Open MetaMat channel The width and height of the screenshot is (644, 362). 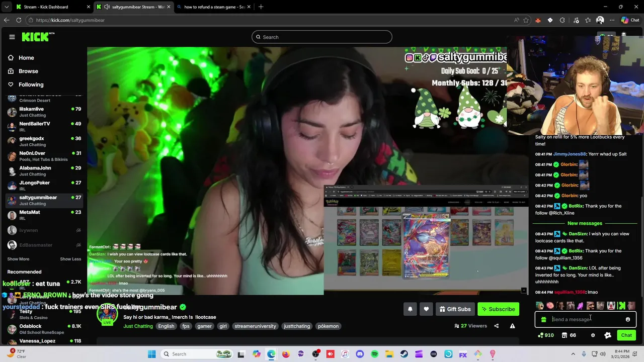(44, 215)
